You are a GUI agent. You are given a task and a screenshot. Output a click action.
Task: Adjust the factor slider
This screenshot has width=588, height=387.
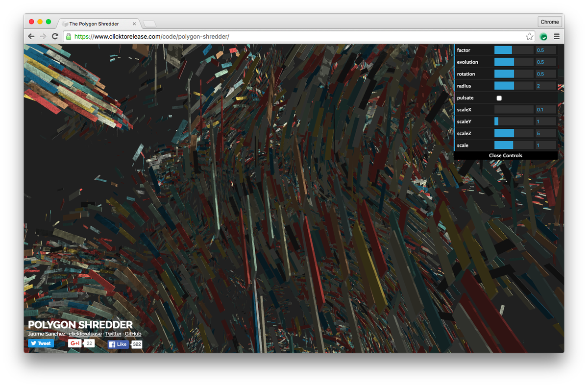point(514,50)
